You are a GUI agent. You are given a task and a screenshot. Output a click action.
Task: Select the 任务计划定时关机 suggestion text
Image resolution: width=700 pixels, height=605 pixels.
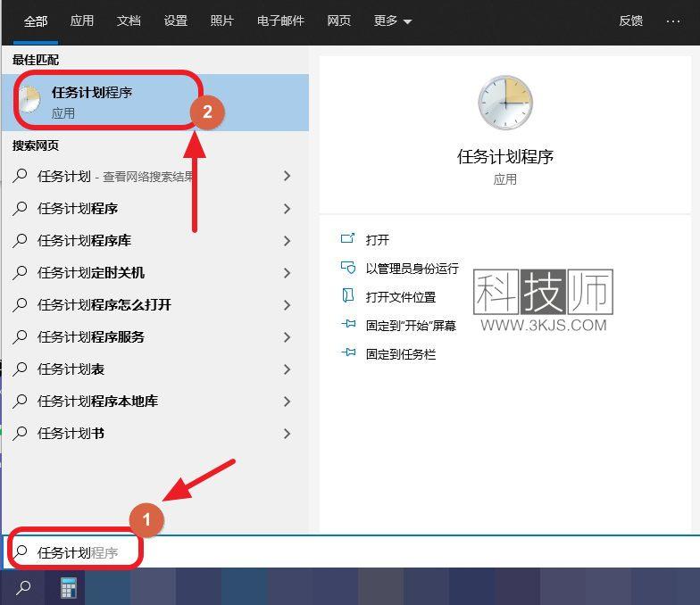pos(91,273)
